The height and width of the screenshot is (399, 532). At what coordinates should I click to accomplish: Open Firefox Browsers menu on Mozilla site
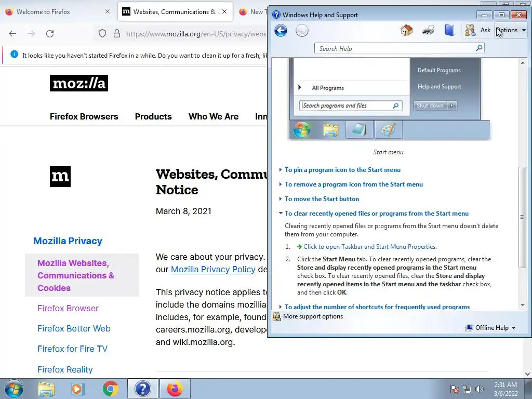coord(84,116)
